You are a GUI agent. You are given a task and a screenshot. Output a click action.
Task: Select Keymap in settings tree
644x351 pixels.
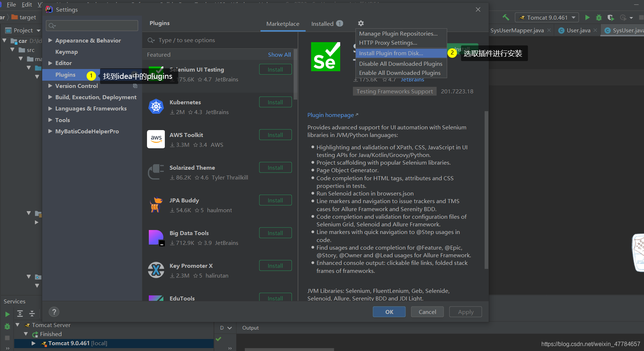(67, 52)
